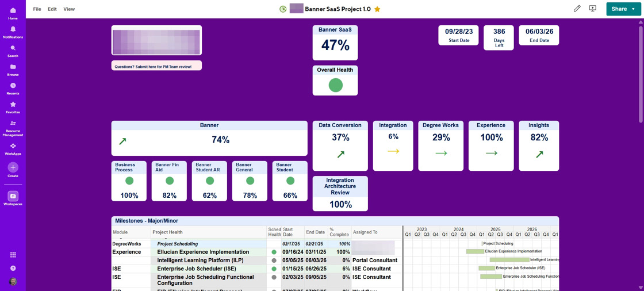Image resolution: width=644 pixels, height=291 pixels.
Task: Click the Milestones - Major/Minor header
Action: pyautogui.click(x=335, y=221)
